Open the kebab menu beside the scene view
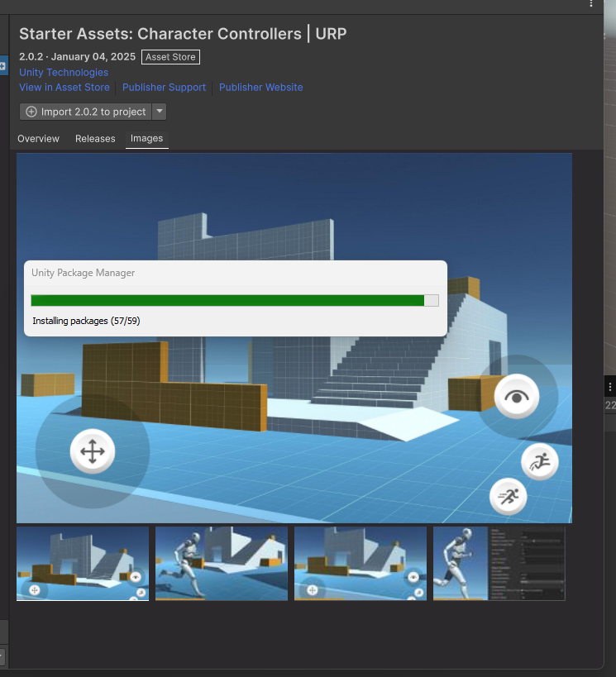This screenshot has height=677, width=616. point(610,387)
